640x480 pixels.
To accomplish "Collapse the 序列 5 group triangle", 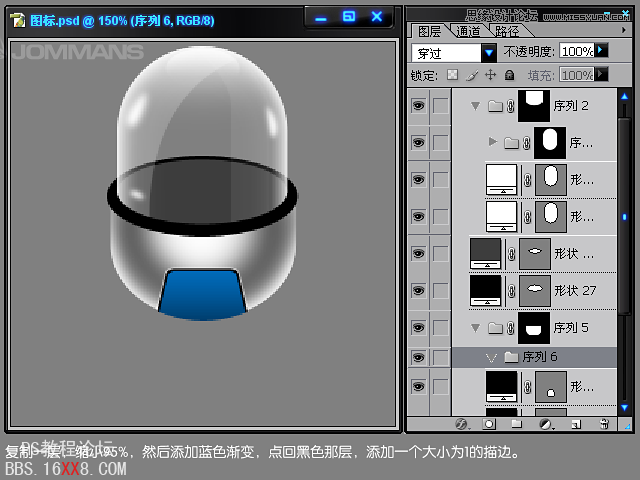I will tap(475, 328).
